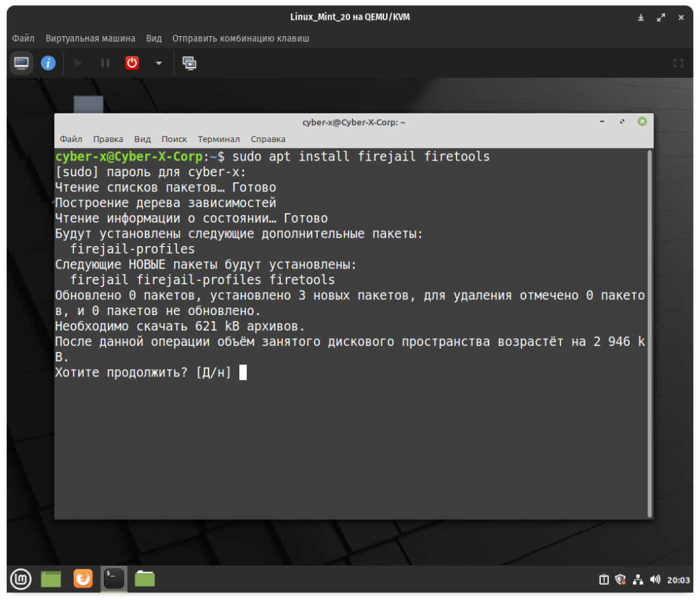Open terminal Вид menu
This screenshot has width=700, height=600.
(x=142, y=139)
